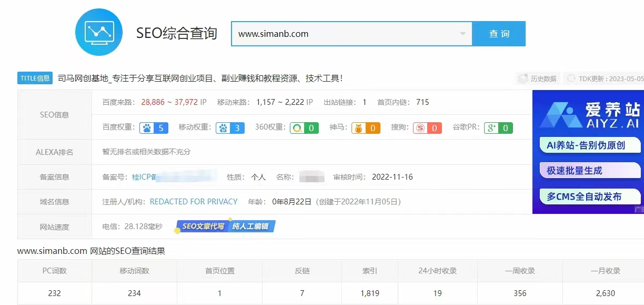Expand the domain input dropdown arrow

[462, 34]
